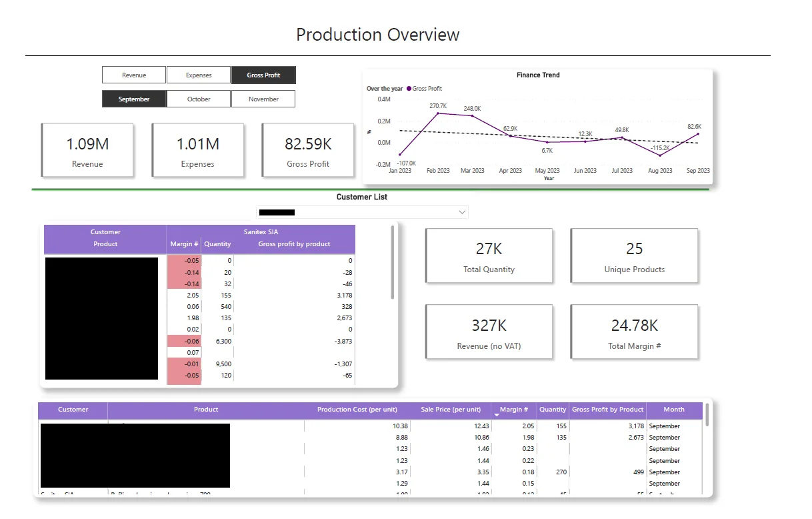Click the 327K Revenue (no VAT) card

(x=489, y=332)
